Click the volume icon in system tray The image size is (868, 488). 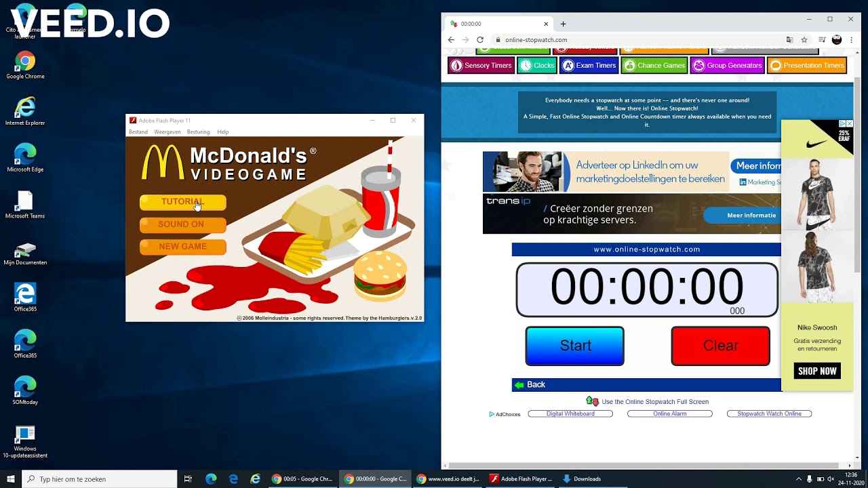coord(831,479)
